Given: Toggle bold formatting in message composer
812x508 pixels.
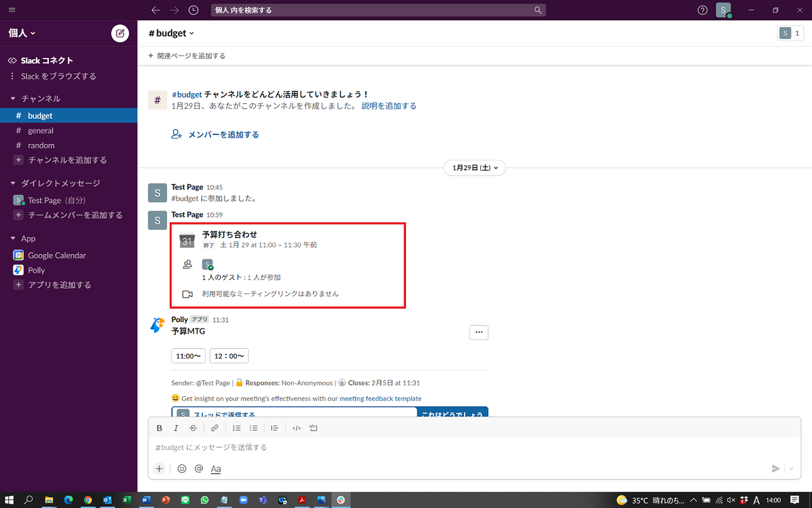Looking at the screenshot, I should (159, 428).
